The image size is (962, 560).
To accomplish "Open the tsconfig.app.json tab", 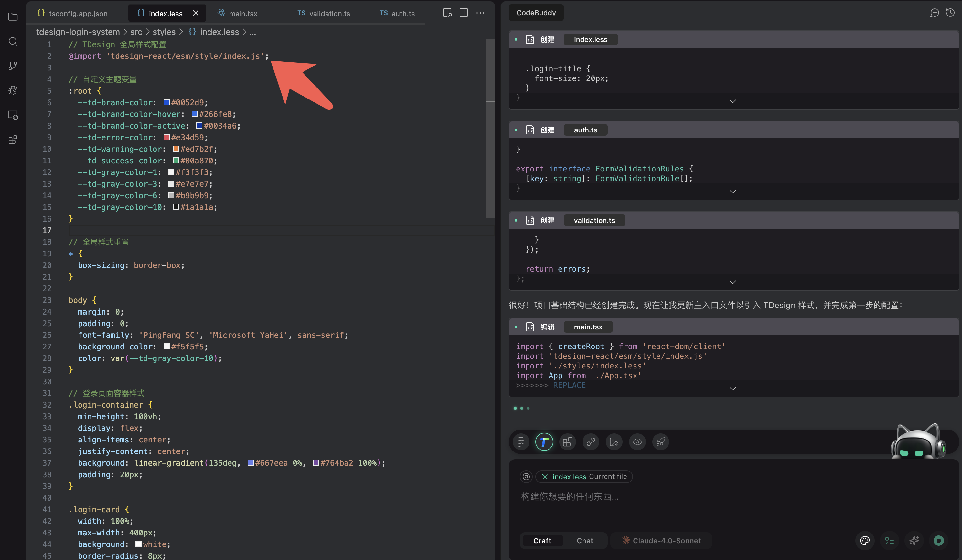I will 78,13.
